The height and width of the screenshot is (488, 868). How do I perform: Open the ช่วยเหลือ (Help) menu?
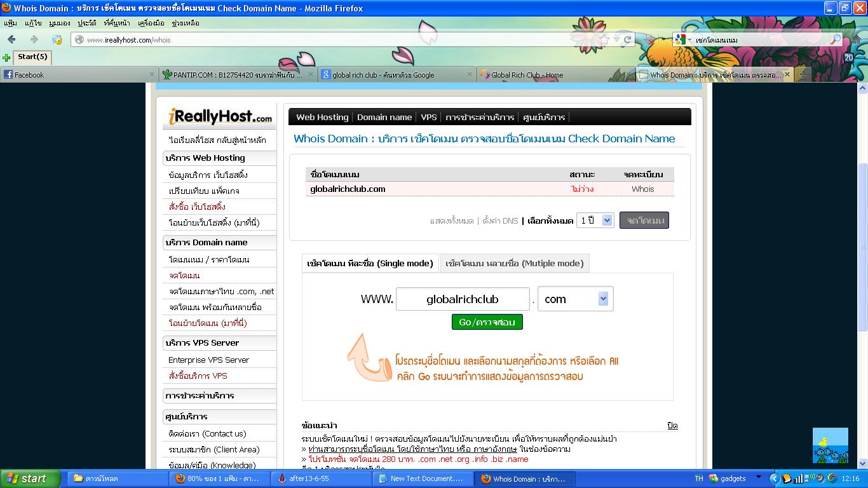(186, 23)
